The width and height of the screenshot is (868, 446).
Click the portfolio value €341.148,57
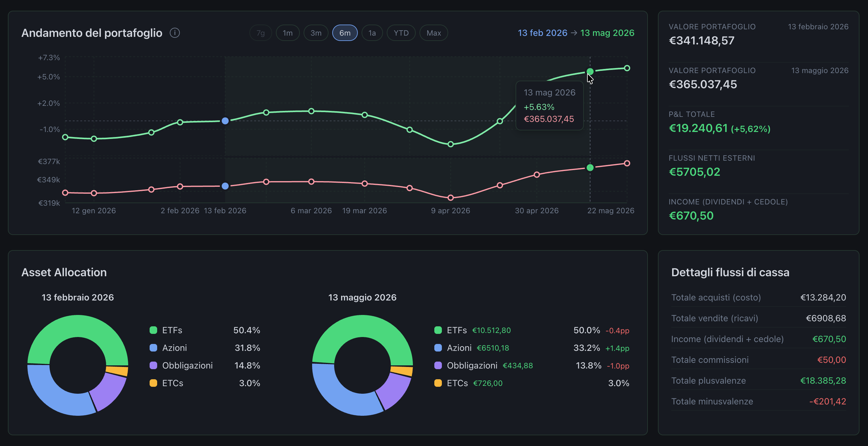[x=701, y=40]
